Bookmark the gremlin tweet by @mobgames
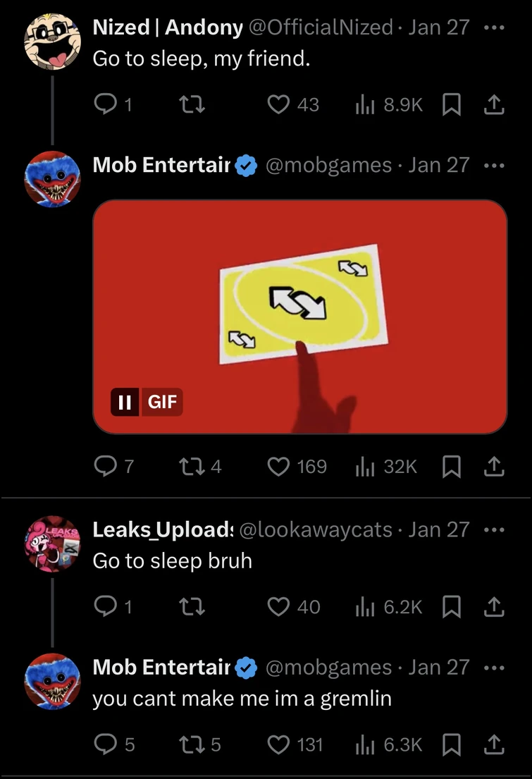532x779 pixels. [452, 744]
